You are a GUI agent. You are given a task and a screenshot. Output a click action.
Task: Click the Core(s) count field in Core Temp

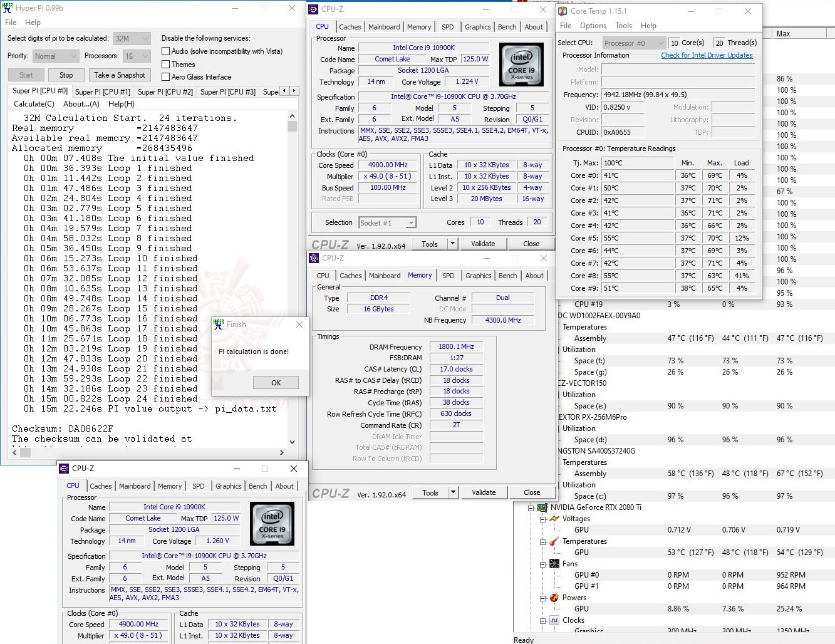tap(674, 43)
